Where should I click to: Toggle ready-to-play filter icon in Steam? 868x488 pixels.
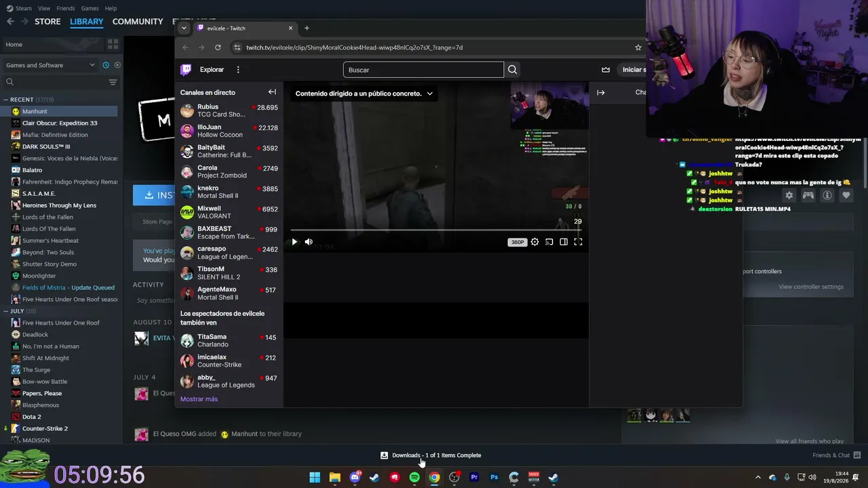117,65
